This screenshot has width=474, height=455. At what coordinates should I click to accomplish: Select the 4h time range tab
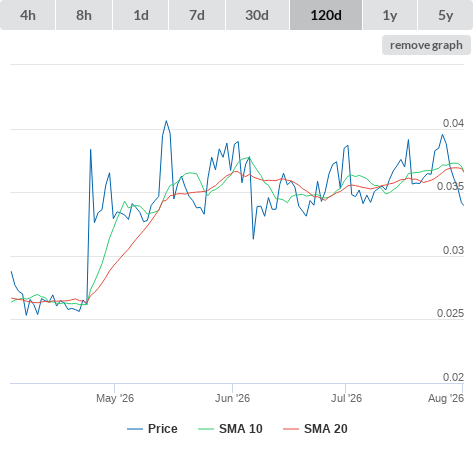coord(28,15)
